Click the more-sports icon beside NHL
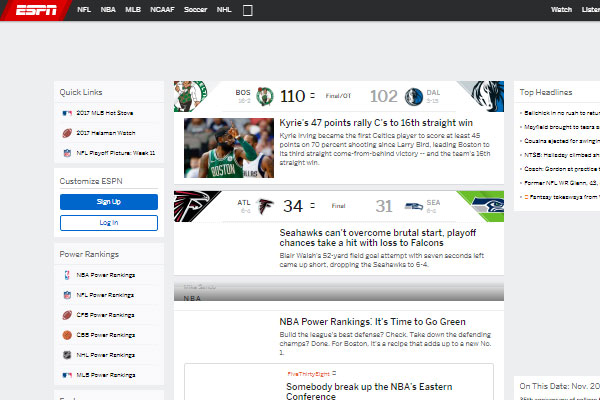This screenshot has width=600, height=400. pyautogui.click(x=248, y=10)
